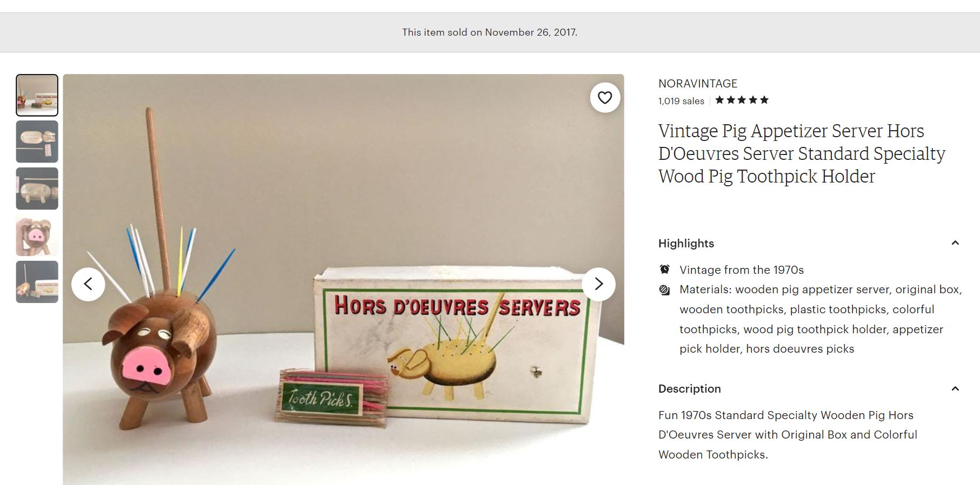Click the materials icon in Highlights
Viewport: 980px width, 485px height.
click(665, 289)
